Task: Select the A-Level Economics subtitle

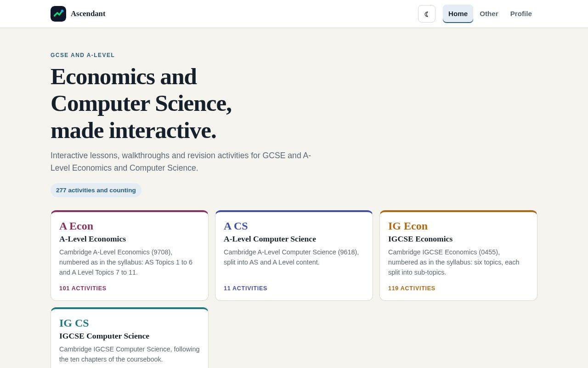Action: pyautogui.click(x=92, y=239)
